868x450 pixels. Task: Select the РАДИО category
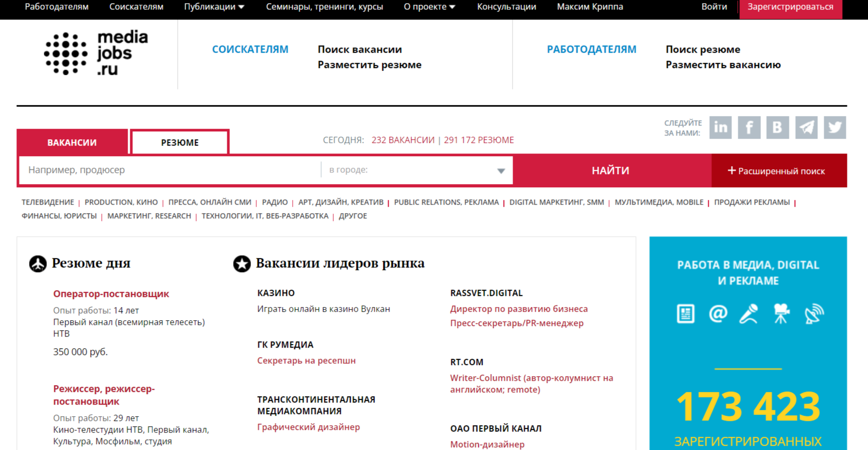tap(275, 202)
